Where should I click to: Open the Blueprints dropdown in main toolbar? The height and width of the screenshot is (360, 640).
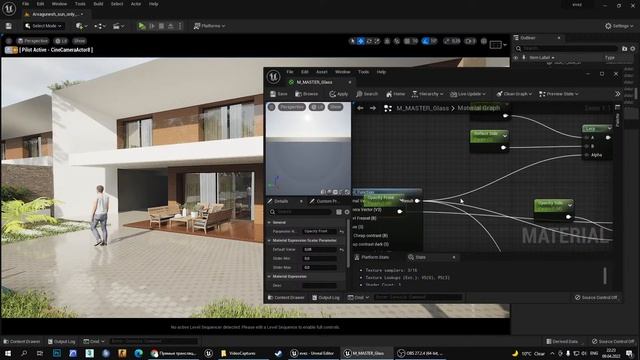(100, 26)
